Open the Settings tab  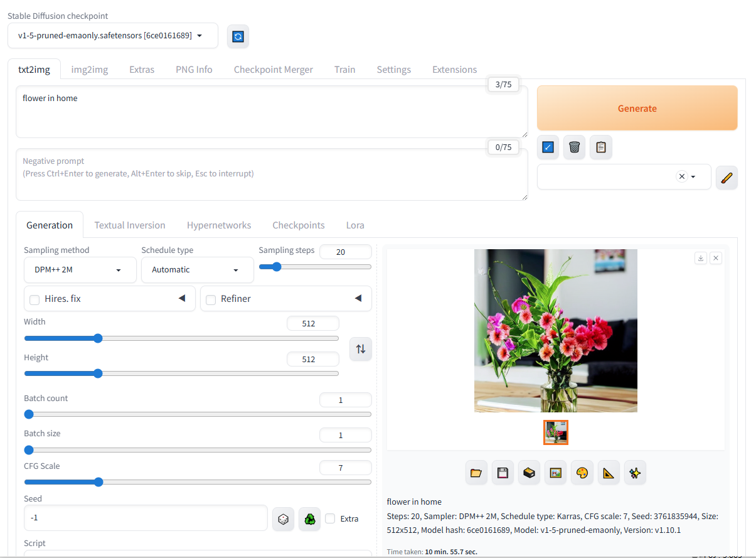(x=394, y=70)
